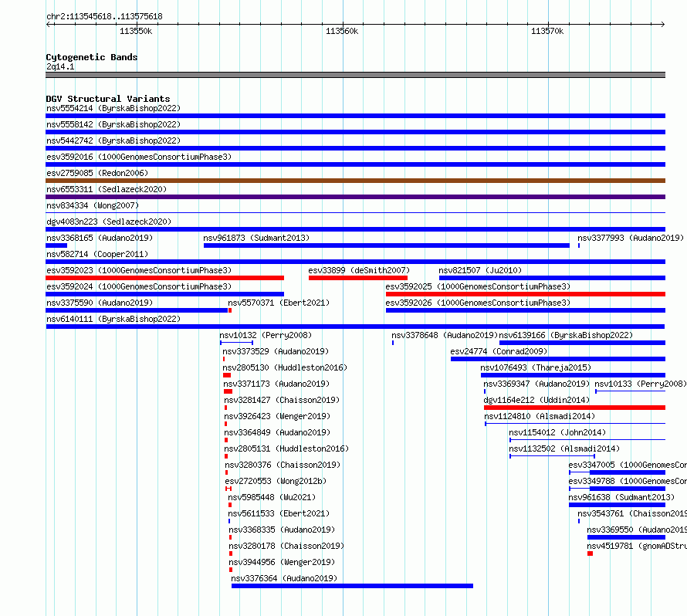
Task: Click the brown esv2759085 (Redon2006) bar
Action: click(355, 181)
